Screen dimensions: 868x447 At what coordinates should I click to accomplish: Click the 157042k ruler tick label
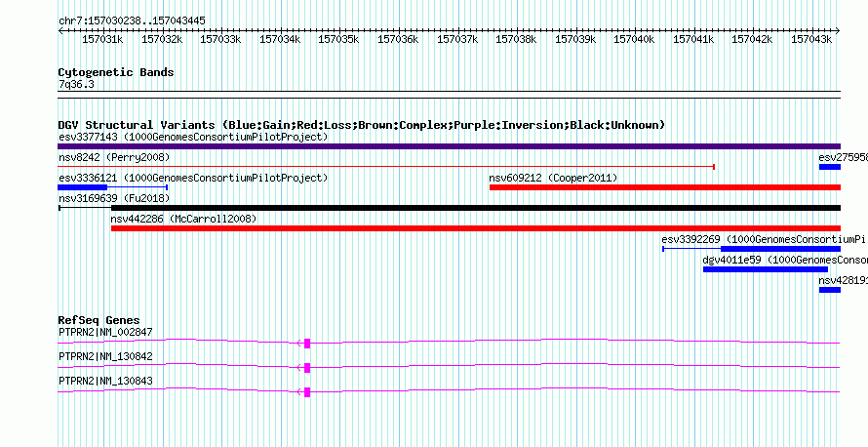(x=752, y=39)
